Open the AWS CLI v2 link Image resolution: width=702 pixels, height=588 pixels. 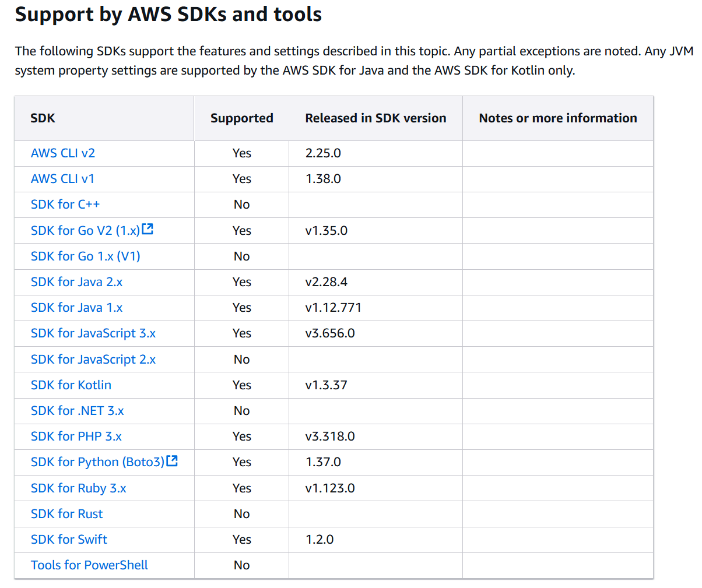point(63,153)
